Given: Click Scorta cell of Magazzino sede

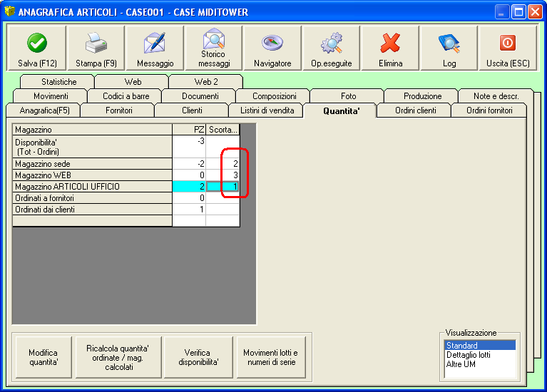Looking at the screenshot, I should click(x=223, y=163).
